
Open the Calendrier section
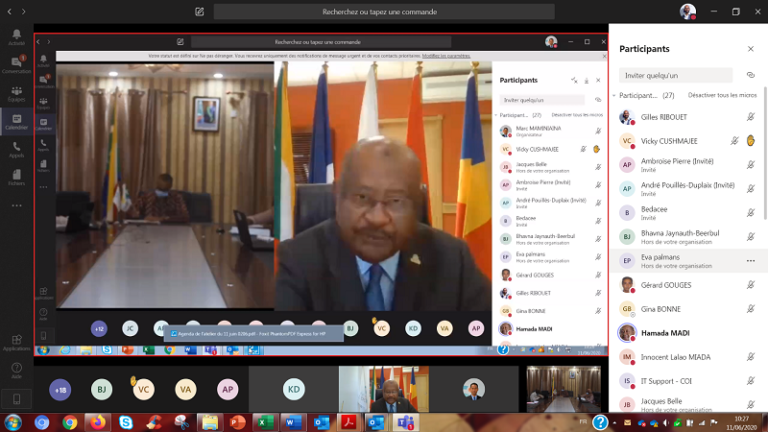pyautogui.click(x=16, y=121)
